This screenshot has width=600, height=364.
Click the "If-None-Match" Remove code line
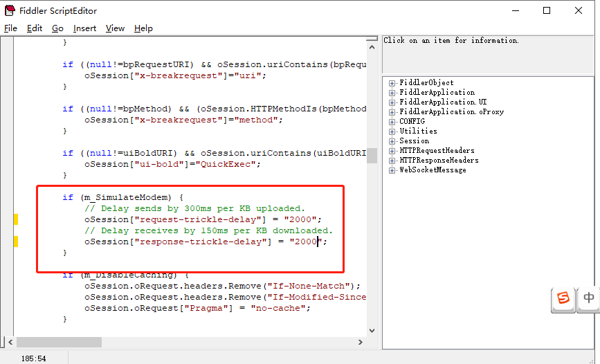(222, 286)
